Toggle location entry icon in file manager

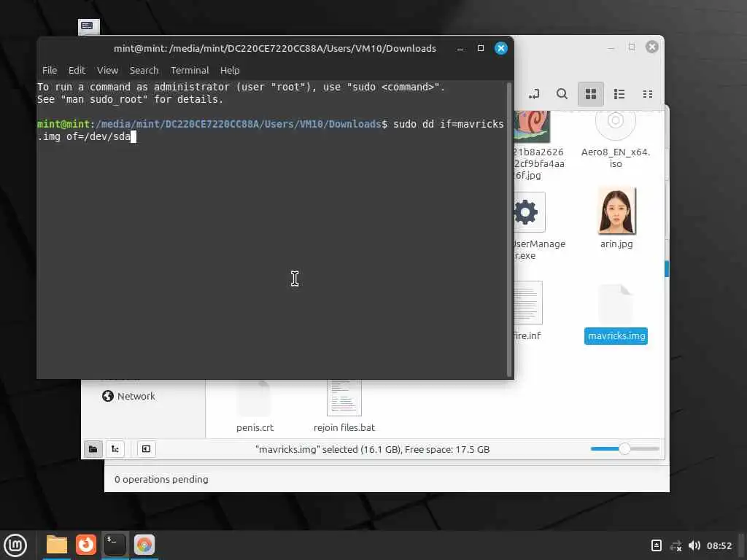click(x=534, y=94)
